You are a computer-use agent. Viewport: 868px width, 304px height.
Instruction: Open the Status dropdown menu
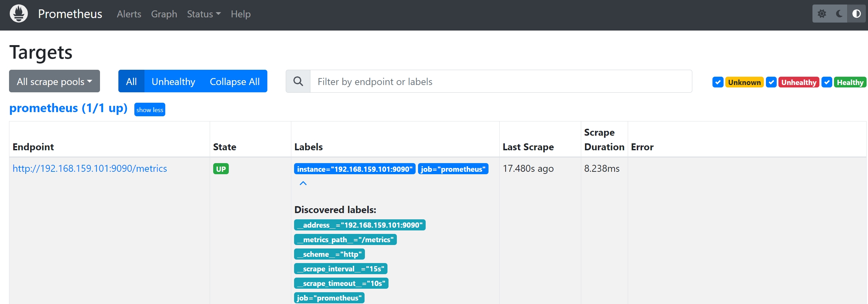click(x=204, y=14)
